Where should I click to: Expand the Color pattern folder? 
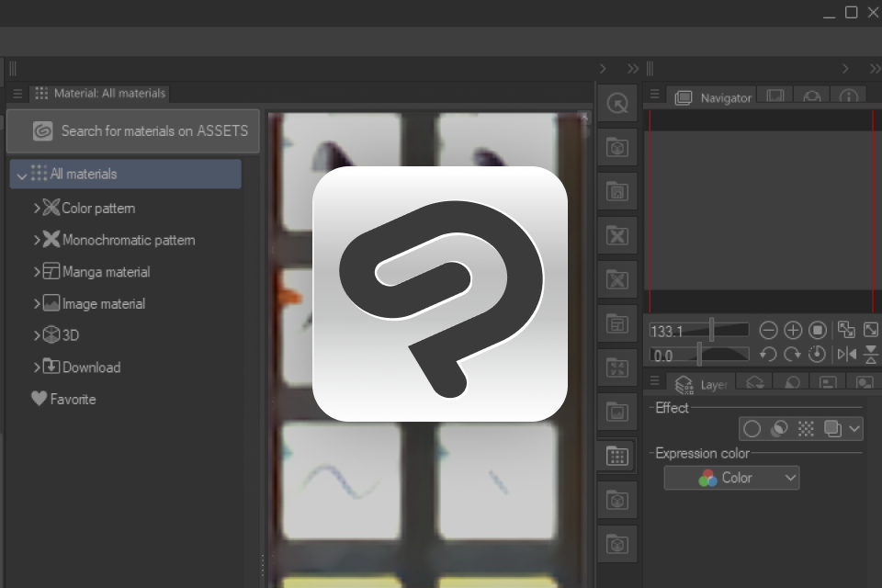[x=37, y=209]
